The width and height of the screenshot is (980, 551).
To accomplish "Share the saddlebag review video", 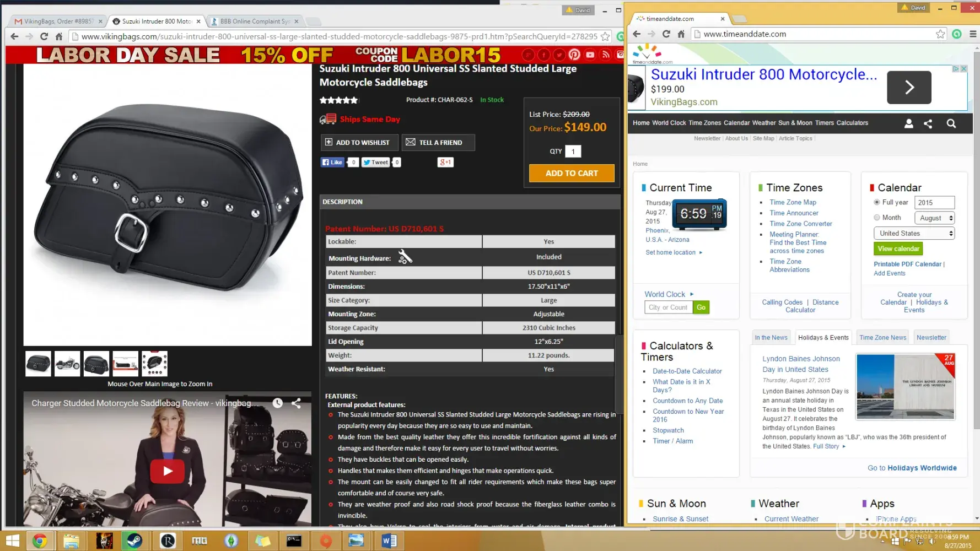I will 296,403.
